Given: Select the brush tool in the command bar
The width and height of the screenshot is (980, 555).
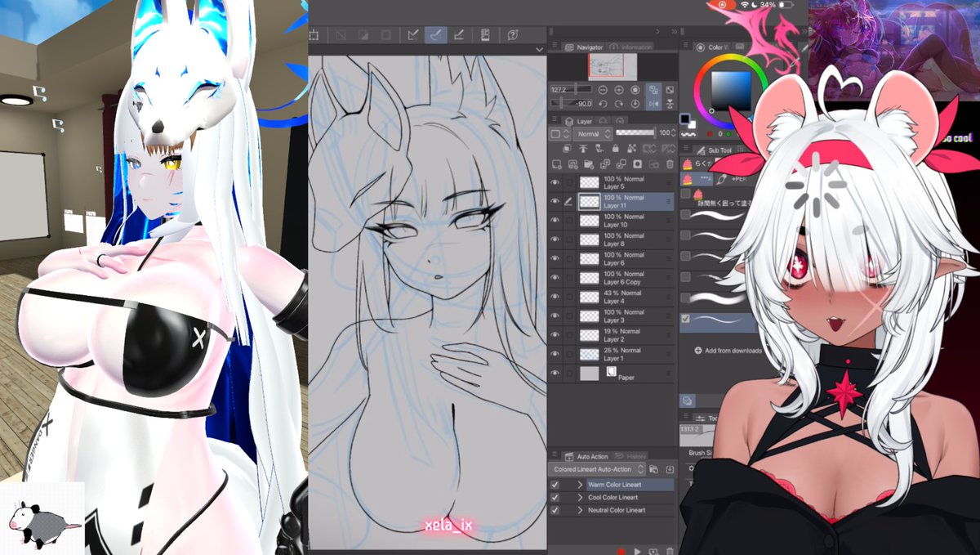Looking at the screenshot, I should coord(436,34).
